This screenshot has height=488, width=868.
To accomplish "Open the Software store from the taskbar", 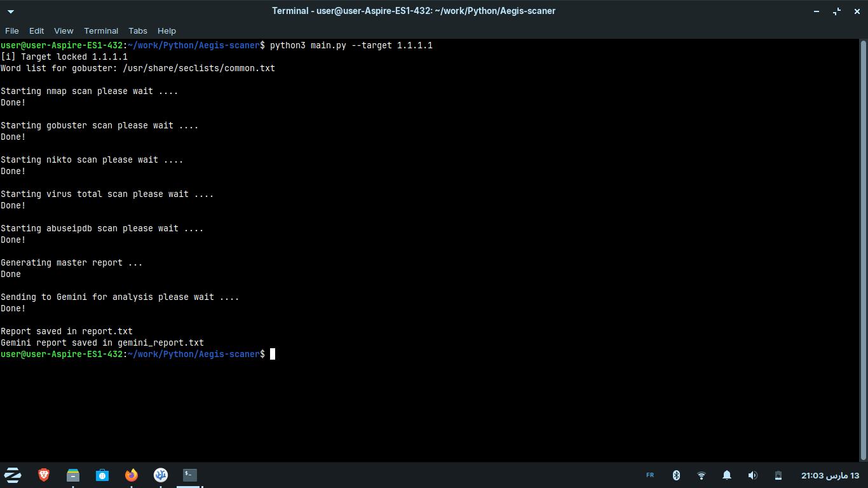I will [x=102, y=475].
